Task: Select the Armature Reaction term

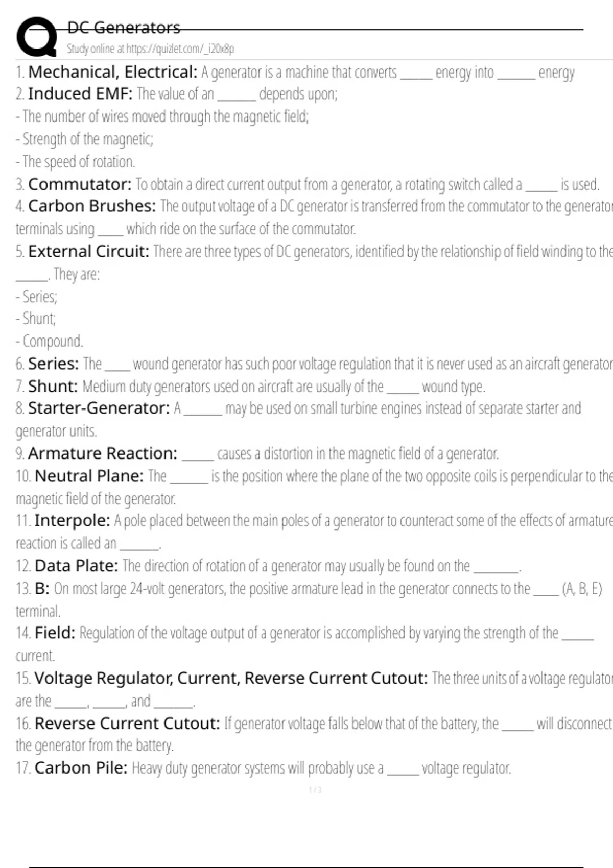Action: (103, 453)
